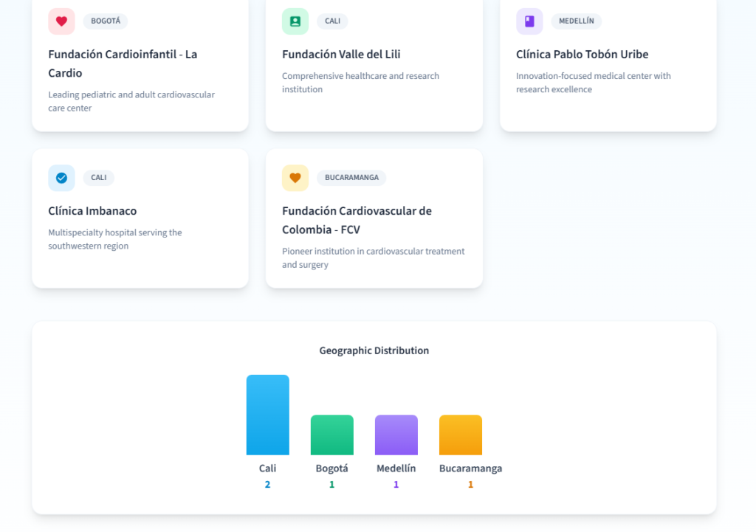Viewport: 756px width, 532px height.
Task: Click the blue checkmark icon for Clínica Imbanaco
Action: (x=61, y=178)
